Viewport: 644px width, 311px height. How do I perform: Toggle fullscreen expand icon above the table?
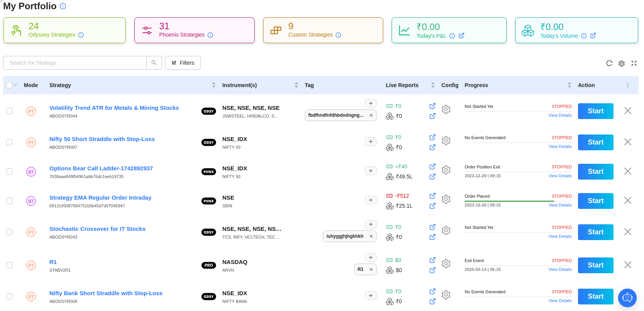[x=634, y=63]
